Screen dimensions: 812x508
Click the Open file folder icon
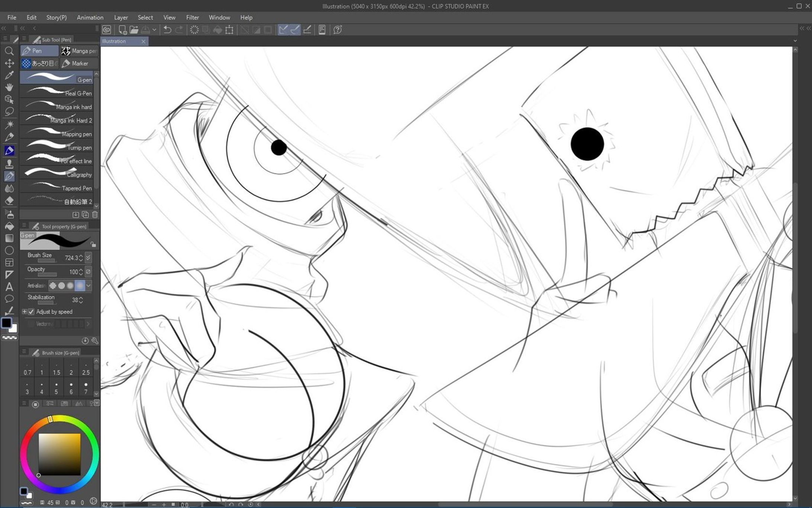tap(134, 30)
